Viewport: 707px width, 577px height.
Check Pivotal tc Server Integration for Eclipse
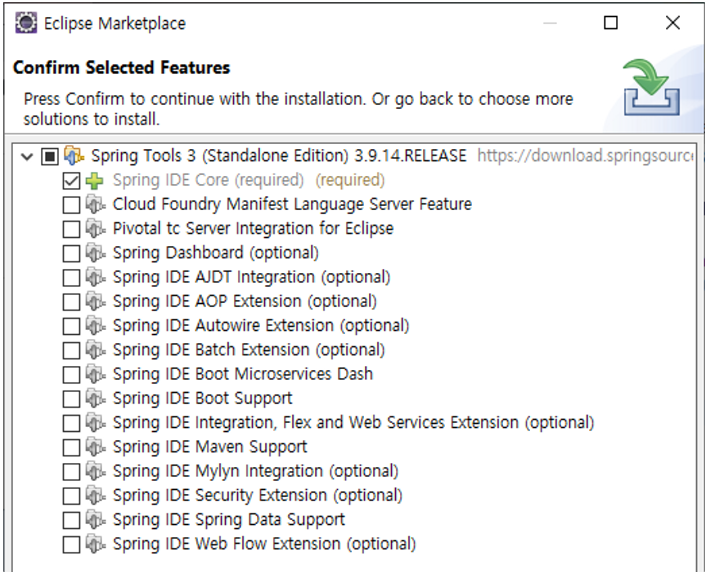pos(71,229)
